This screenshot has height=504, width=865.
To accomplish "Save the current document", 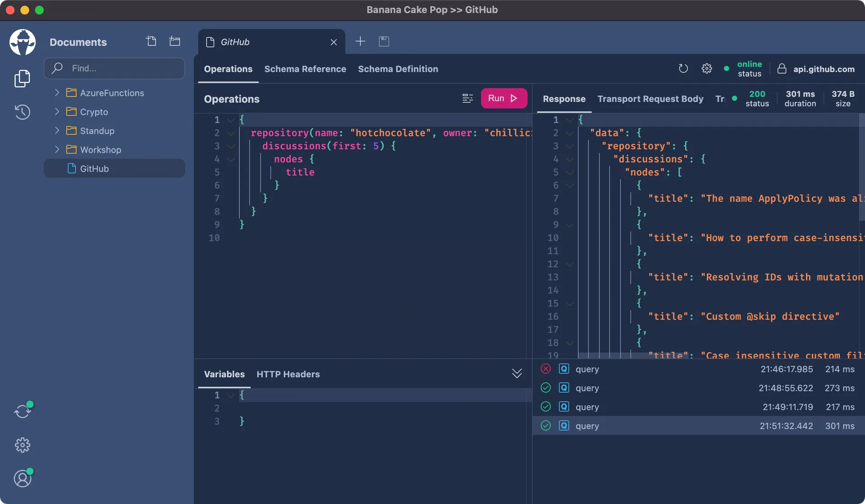I will (384, 41).
